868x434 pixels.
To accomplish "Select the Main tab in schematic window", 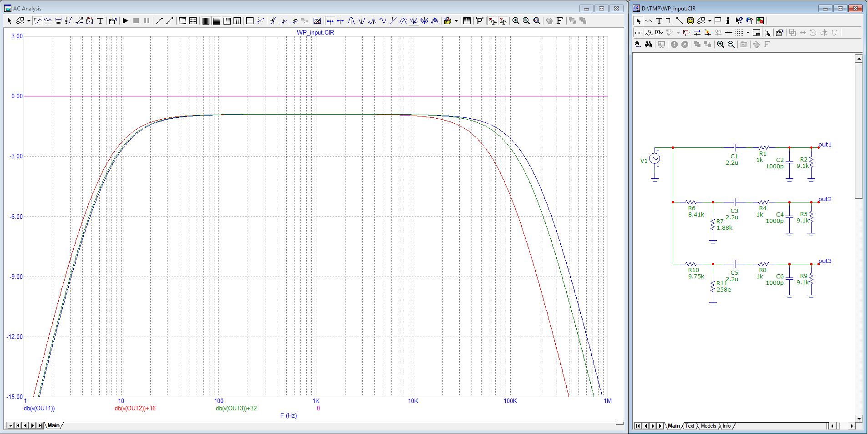I will coord(674,426).
